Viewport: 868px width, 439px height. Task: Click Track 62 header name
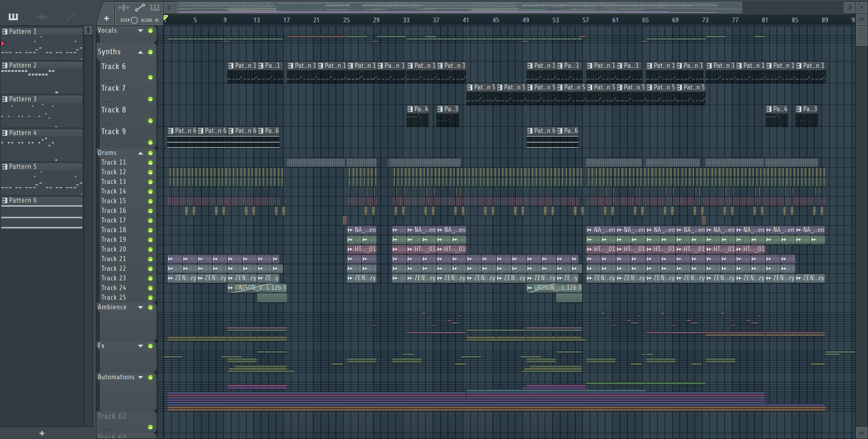(x=112, y=416)
